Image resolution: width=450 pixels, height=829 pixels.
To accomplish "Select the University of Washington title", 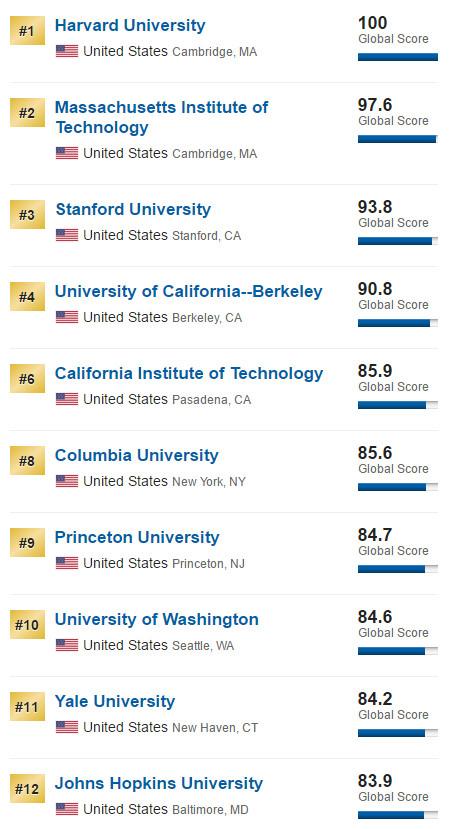I will (x=157, y=619).
